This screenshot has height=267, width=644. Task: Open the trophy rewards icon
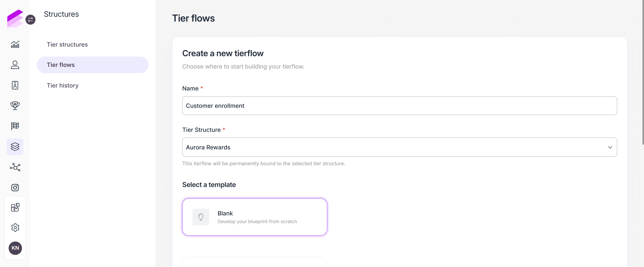[15, 106]
